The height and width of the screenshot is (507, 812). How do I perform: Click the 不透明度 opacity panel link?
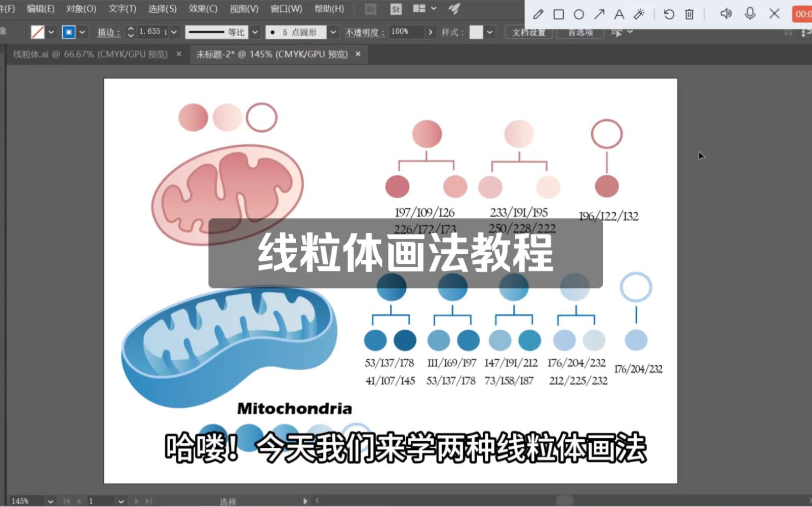click(364, 32)
